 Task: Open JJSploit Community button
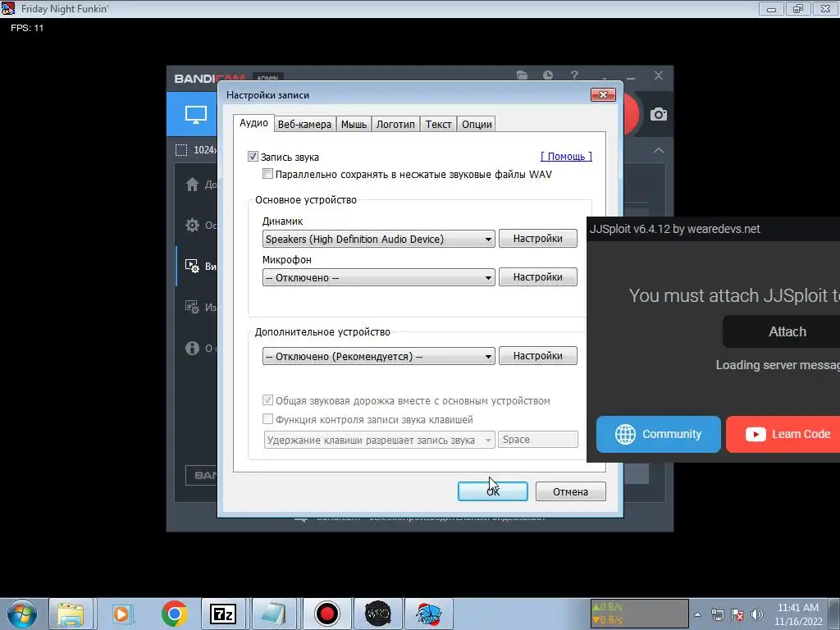pyautogui.click(x=659, y=434)
